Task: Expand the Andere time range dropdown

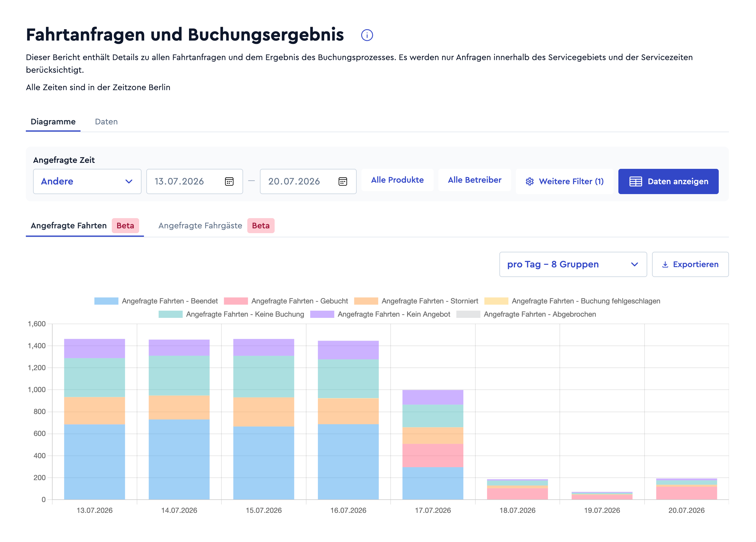Action: pos(87,181)
